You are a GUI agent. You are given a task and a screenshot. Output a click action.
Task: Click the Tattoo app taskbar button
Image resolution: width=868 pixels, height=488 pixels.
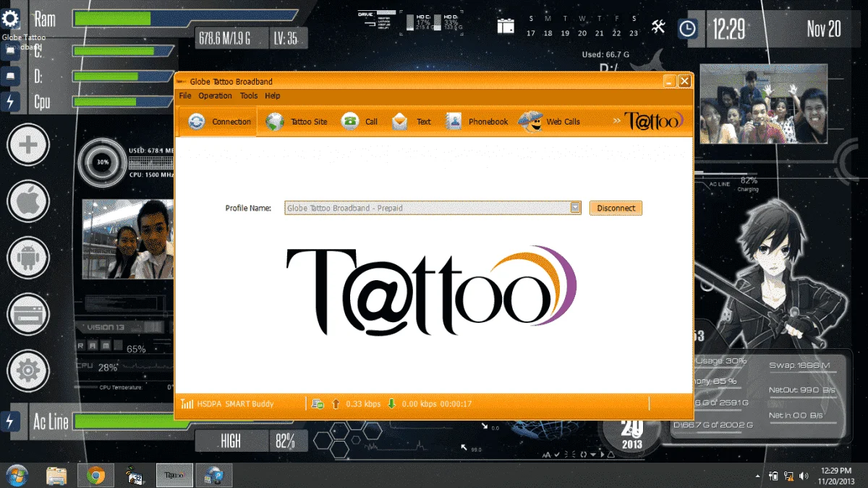pyautogui.click(x=174, y=476)
